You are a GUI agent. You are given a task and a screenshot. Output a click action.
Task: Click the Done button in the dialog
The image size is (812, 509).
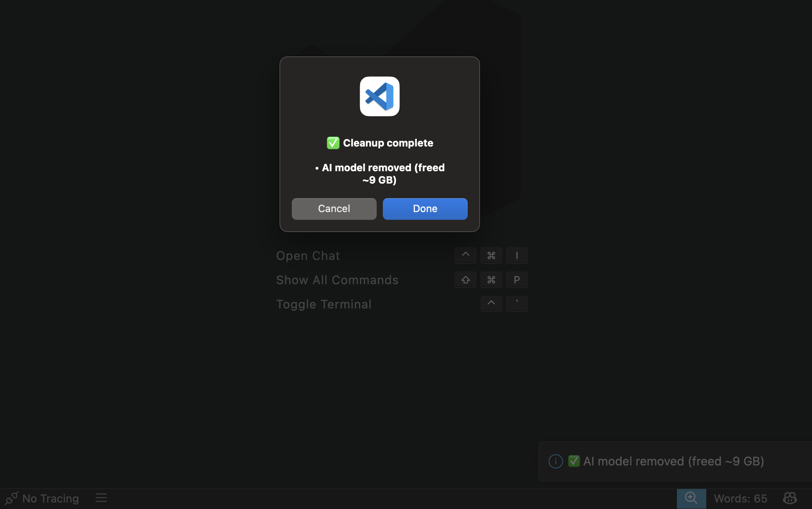point(425,209)
